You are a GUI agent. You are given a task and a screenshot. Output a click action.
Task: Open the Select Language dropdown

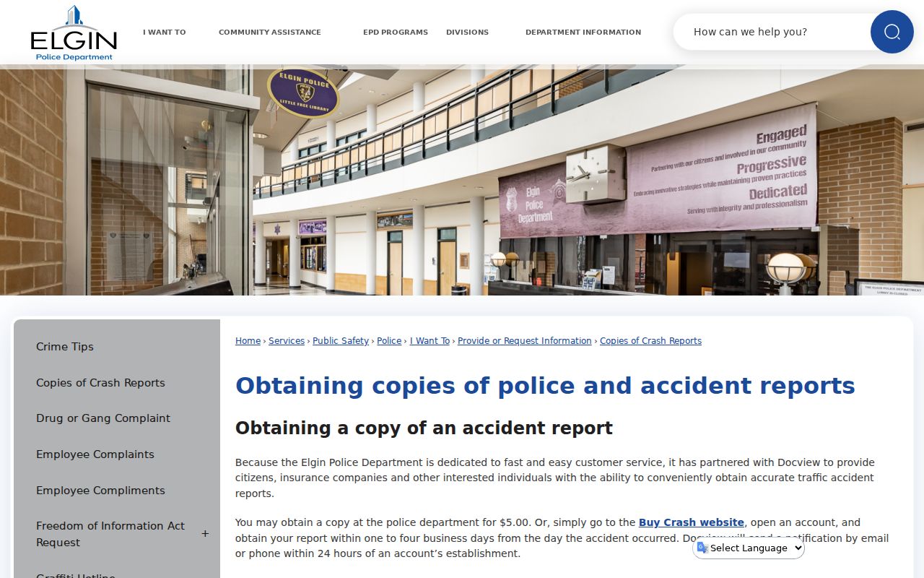[750, 548]
